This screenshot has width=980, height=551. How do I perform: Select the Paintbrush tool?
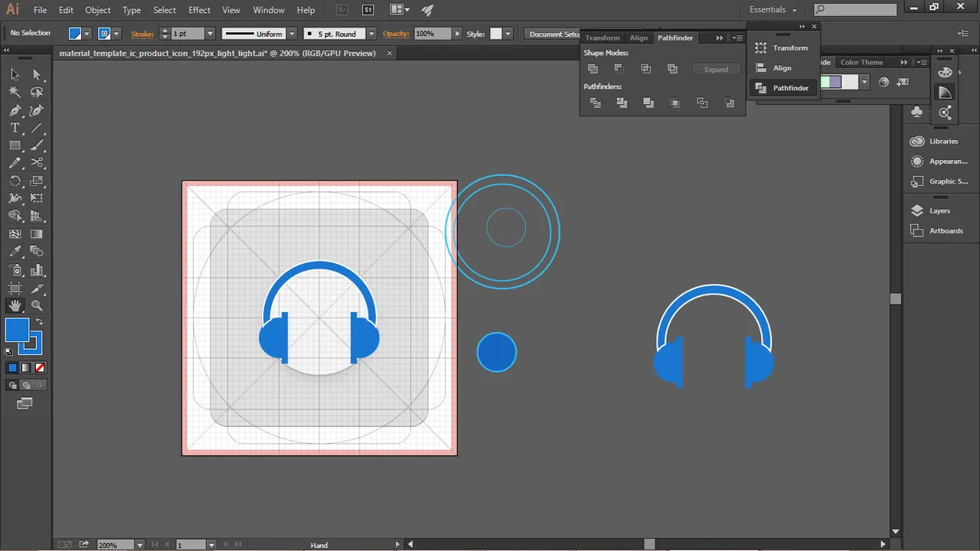(37, 145)
